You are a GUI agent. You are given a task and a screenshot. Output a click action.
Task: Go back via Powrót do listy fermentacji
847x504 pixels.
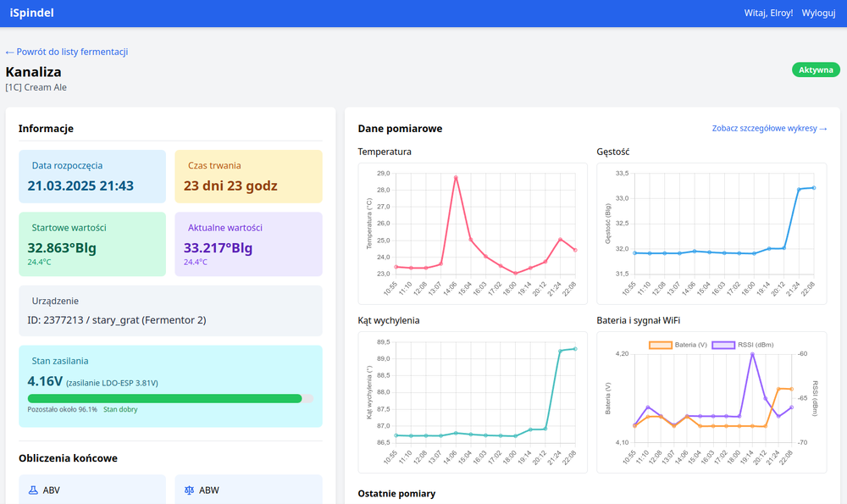pyautogui.click(x=67, y=52)
